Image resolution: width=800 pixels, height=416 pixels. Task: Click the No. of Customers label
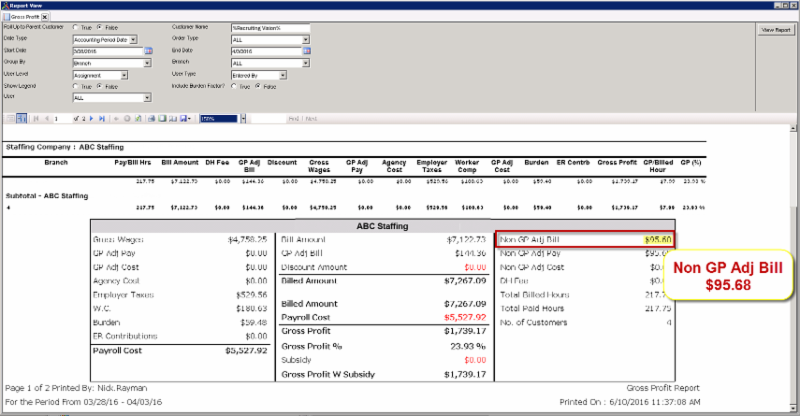coord(533,323)
